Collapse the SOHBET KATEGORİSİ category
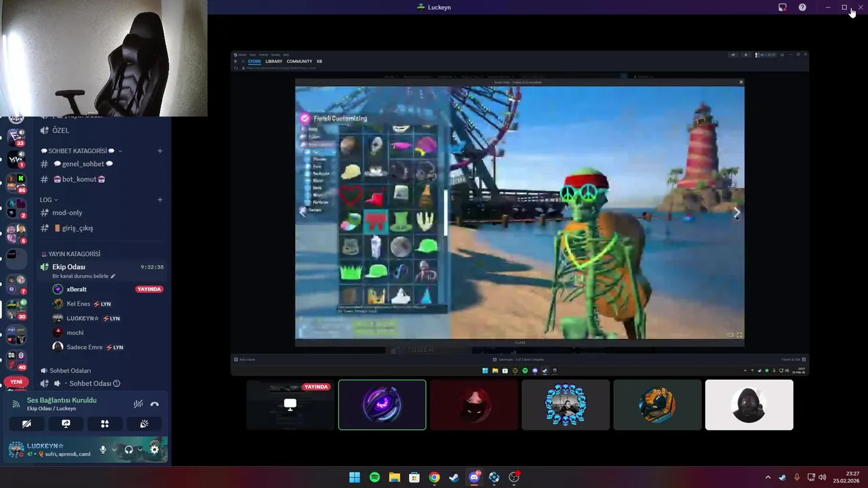This screenshot has width=868, height=488. pos(81,151)
